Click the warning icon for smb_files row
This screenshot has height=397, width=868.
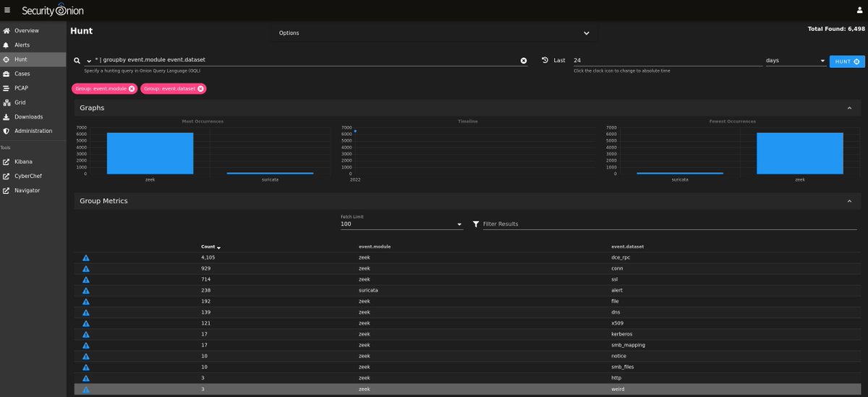click(x=86, y=367)
